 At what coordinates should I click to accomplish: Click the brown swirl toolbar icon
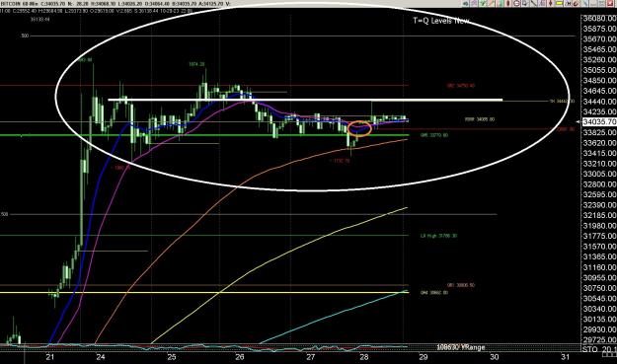tap(577, 4)
